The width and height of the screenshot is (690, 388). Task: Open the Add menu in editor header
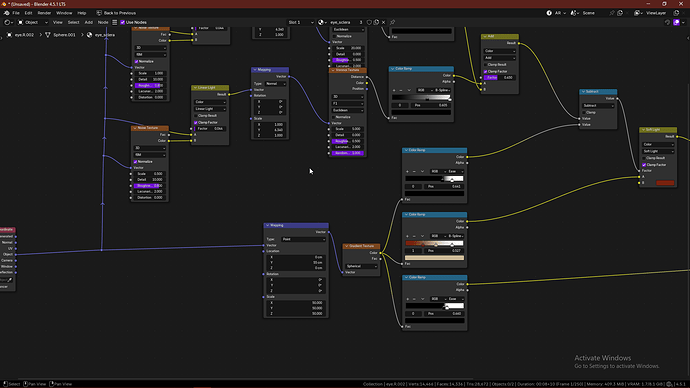88,22
